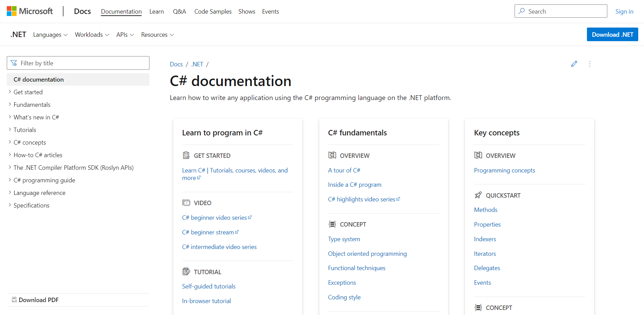Screen dimensions: 644x315
Task: Open A tour of C# link
Action: coord(344,170)
